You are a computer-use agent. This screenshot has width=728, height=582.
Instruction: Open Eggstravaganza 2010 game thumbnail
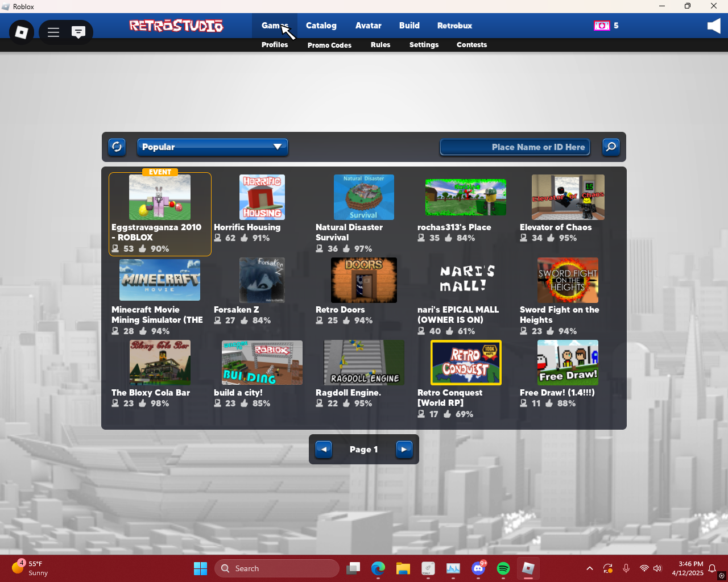(160, 197)
